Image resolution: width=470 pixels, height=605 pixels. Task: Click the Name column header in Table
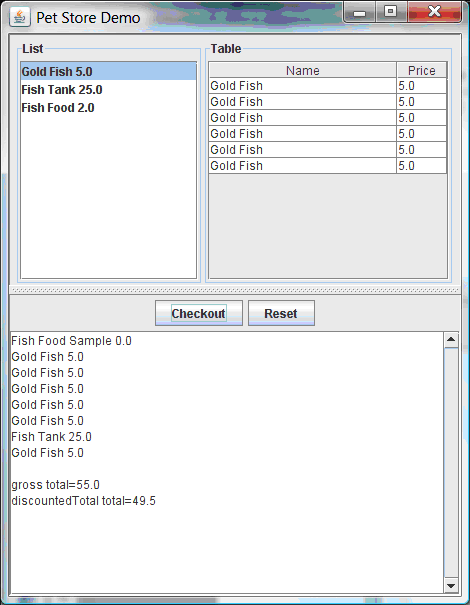tap(303, 70)
